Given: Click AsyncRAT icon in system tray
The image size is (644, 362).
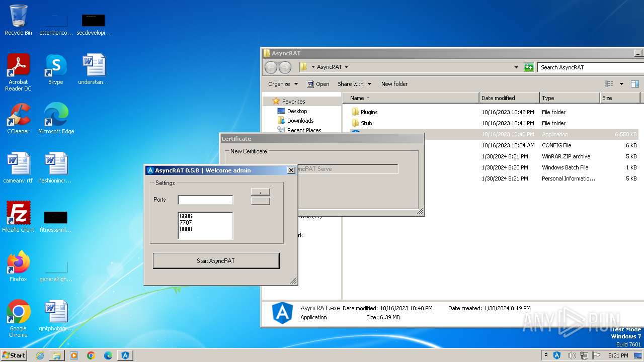Looking at the screenshot, I should pos(557,355).
